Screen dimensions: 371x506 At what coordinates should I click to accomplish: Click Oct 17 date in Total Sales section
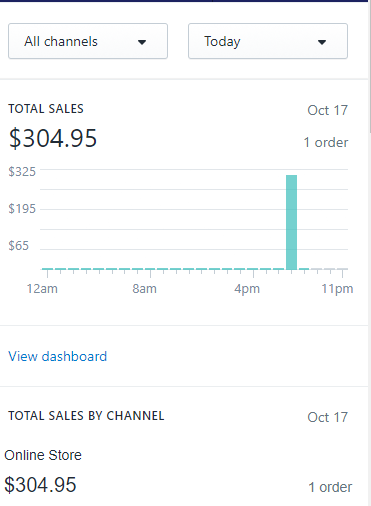click(328, 110)
